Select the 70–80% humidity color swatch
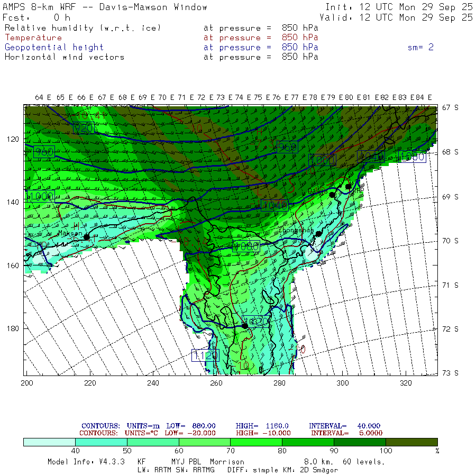Screen dimensions: 476x476 point(256,442)
